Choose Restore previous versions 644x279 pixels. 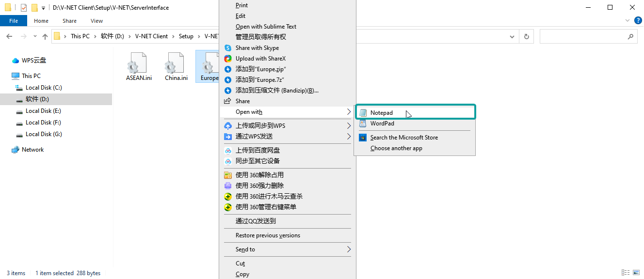[x=268, y=235]
